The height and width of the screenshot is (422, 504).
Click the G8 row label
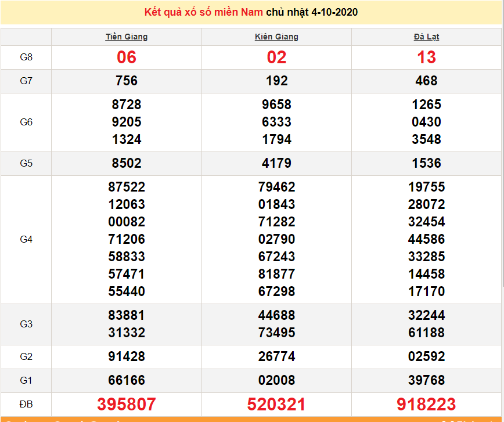[x=26, y=57]
